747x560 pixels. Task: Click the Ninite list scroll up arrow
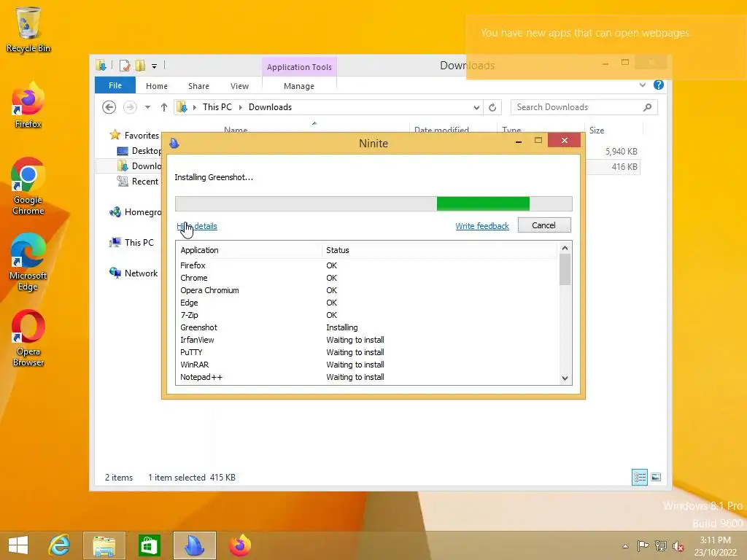565,248
